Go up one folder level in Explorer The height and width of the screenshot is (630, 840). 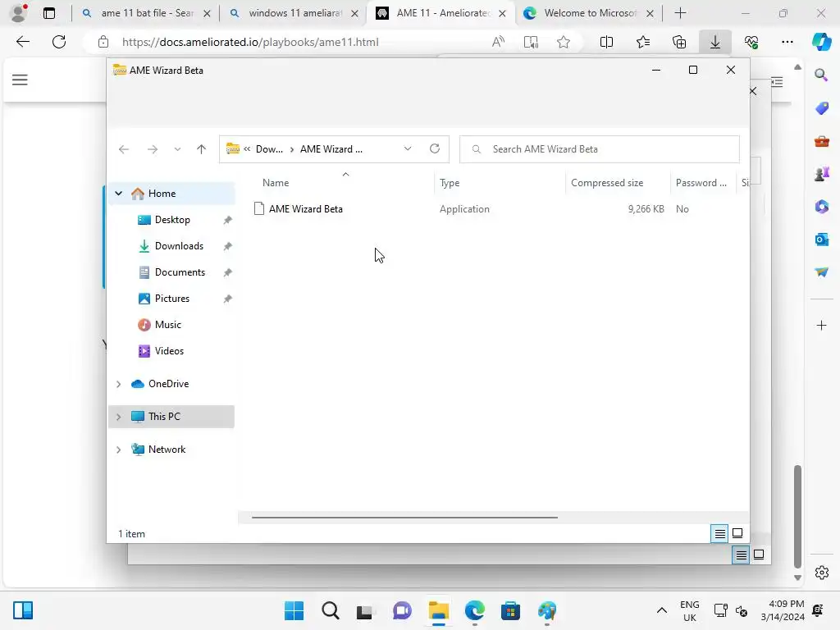coord(202,149)
